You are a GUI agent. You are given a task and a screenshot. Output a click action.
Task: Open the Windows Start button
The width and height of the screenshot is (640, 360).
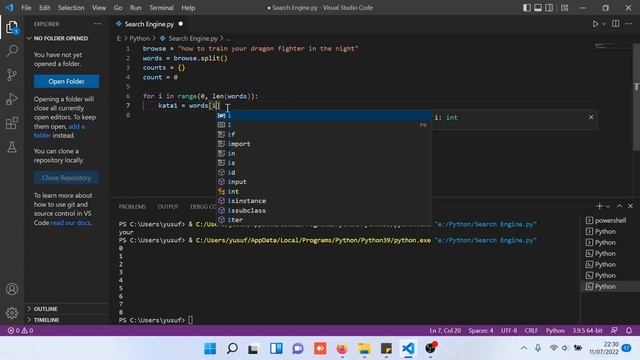[x=210, y=349]
